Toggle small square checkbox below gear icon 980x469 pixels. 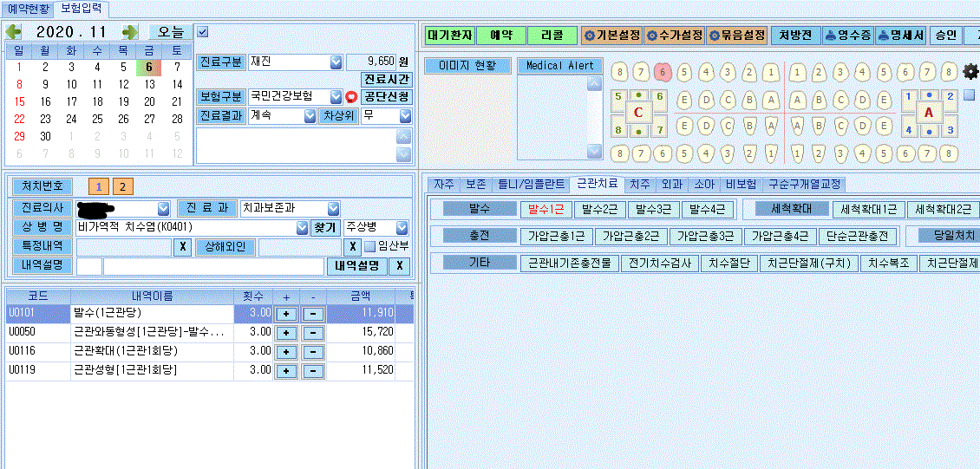pos(970,95)
